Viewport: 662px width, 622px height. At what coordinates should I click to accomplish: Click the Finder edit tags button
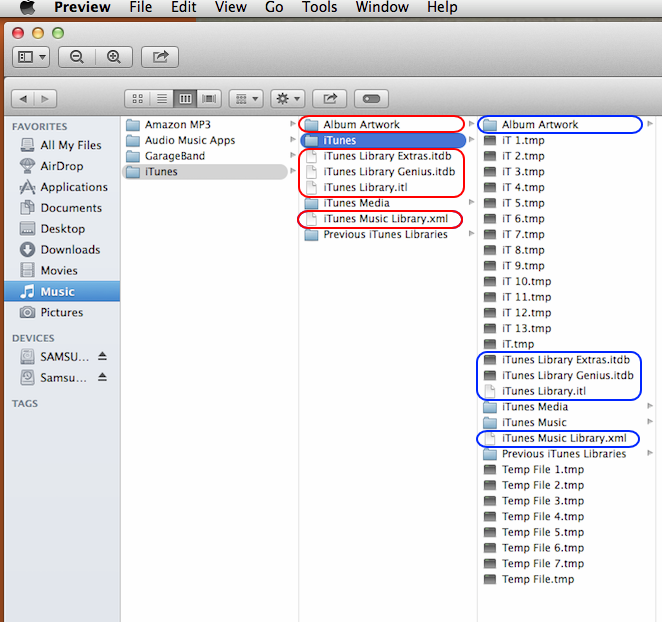372,99
